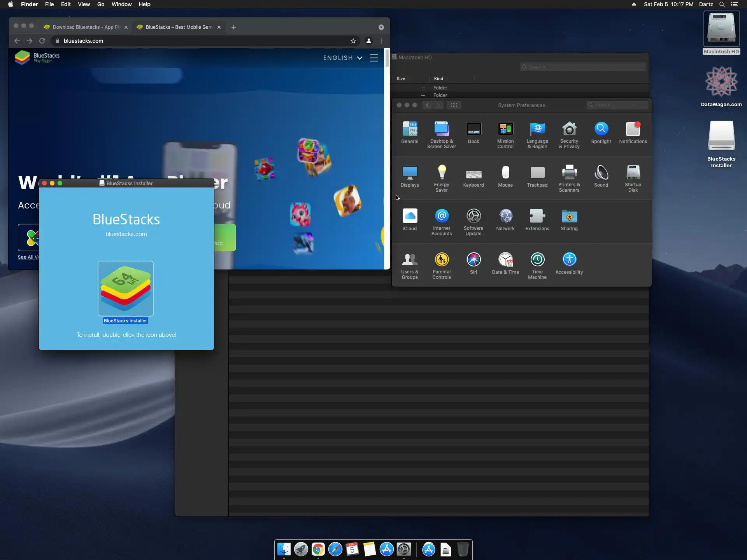
Task: Reload the bluestacks.com page
Action: tap(42, 41)
